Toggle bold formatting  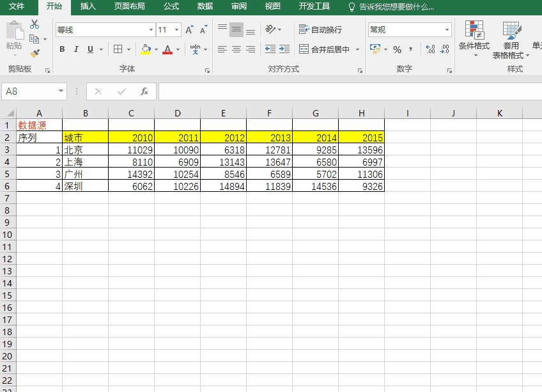tap(61, 49)
